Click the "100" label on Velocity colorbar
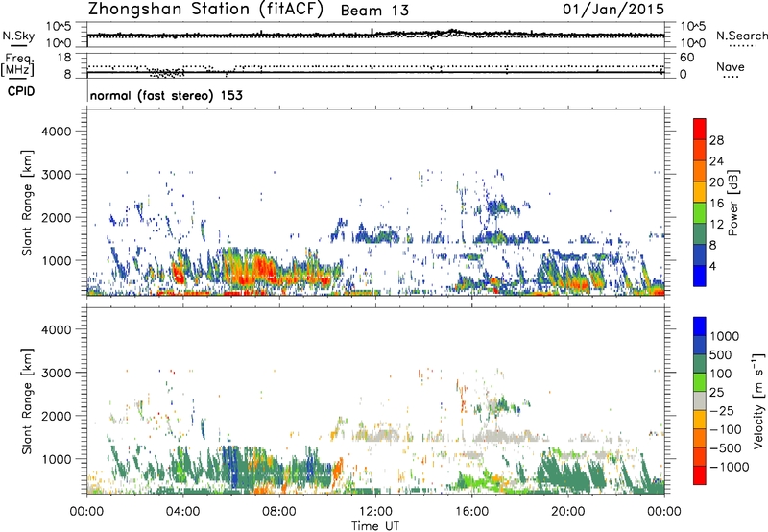 coord(721,374)
